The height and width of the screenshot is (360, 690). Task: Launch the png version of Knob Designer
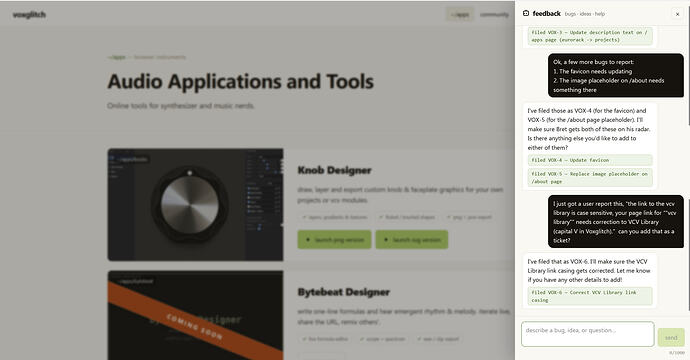[334, 239]
